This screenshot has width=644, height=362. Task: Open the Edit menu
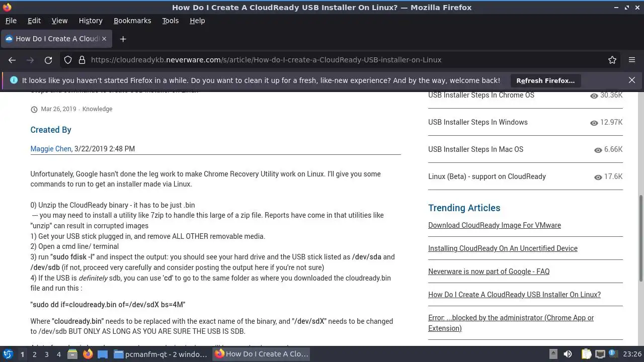(34, 21)
